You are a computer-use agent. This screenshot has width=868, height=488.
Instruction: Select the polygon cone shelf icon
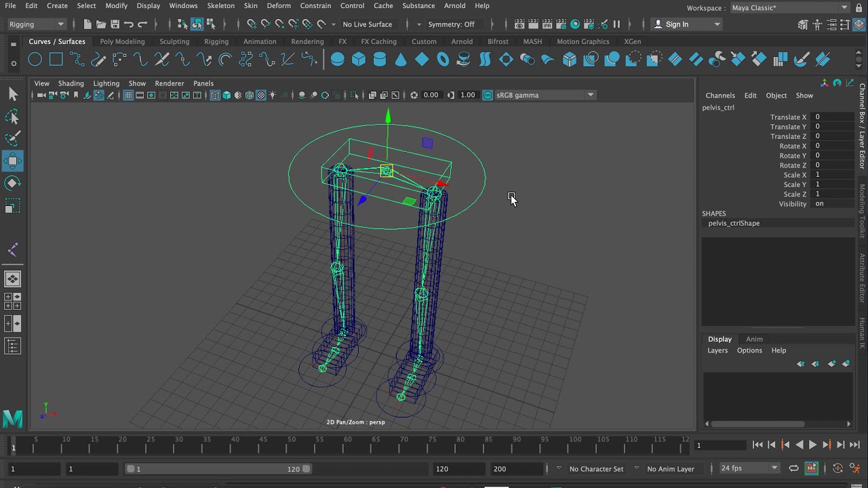[x=401, y=60]
